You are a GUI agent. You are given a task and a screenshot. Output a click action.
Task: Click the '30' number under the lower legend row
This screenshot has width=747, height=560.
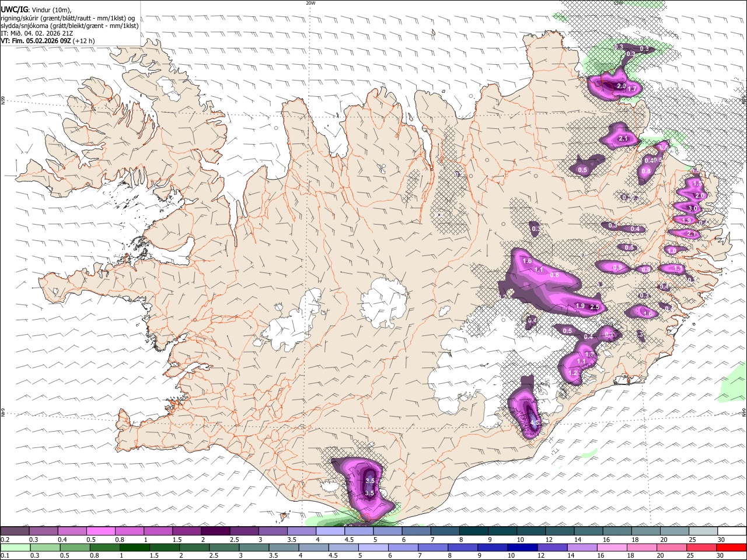[720, 556]
